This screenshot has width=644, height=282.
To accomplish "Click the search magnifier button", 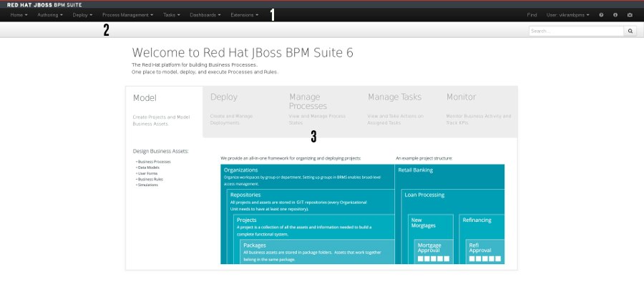I will [x=630, y=31].
